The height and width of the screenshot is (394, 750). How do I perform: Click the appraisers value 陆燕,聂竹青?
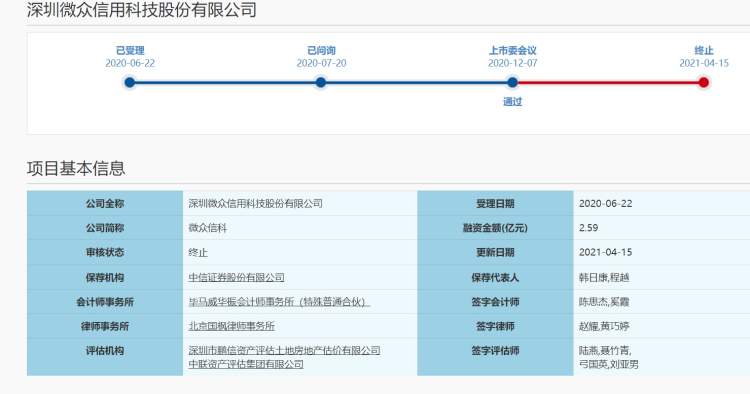tap(605, 350)
